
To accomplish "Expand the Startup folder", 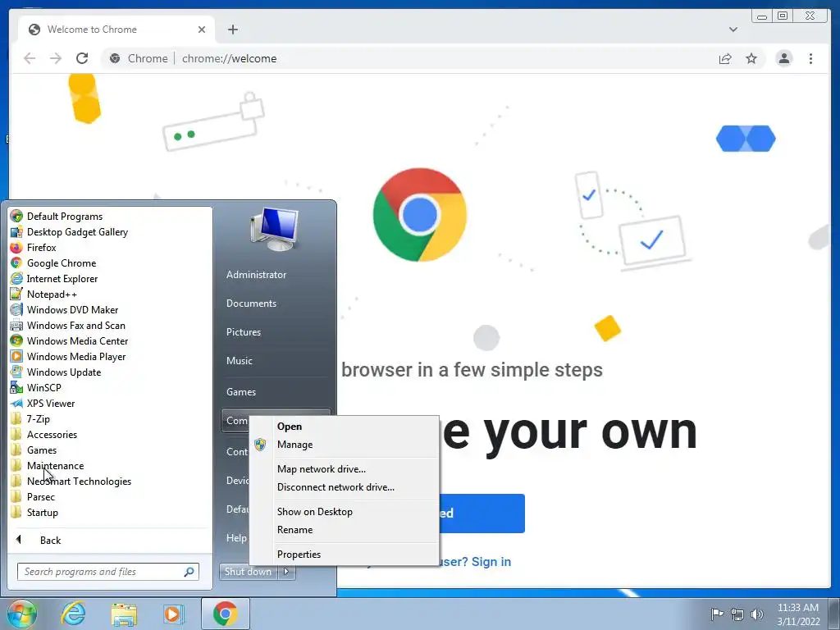I will tap(34, 512).
